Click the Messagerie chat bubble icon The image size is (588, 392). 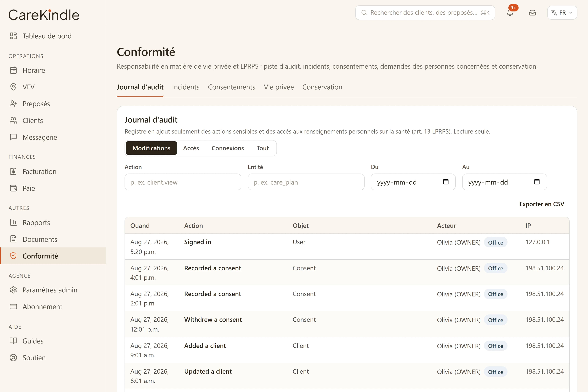tap(13, 137)
